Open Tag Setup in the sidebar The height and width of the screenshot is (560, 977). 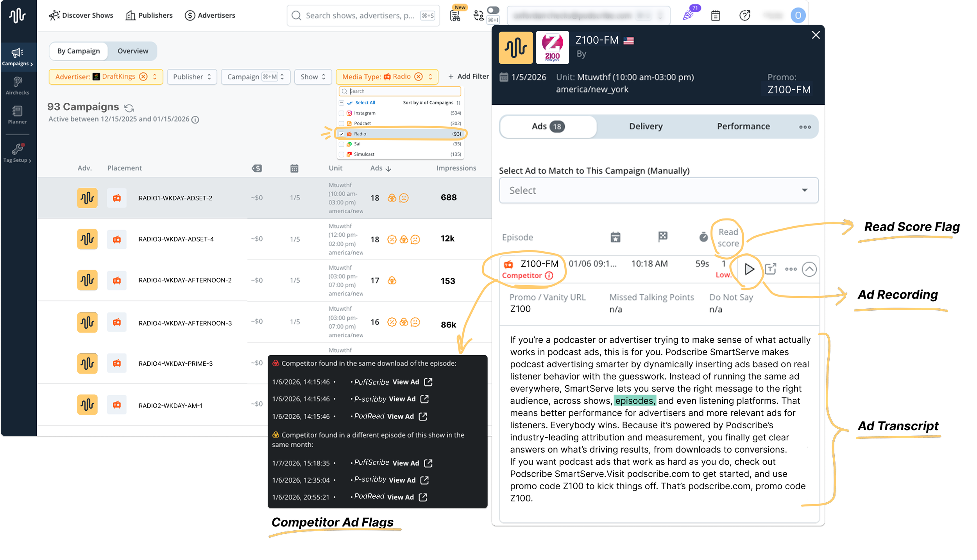click(x=17, y=153)
